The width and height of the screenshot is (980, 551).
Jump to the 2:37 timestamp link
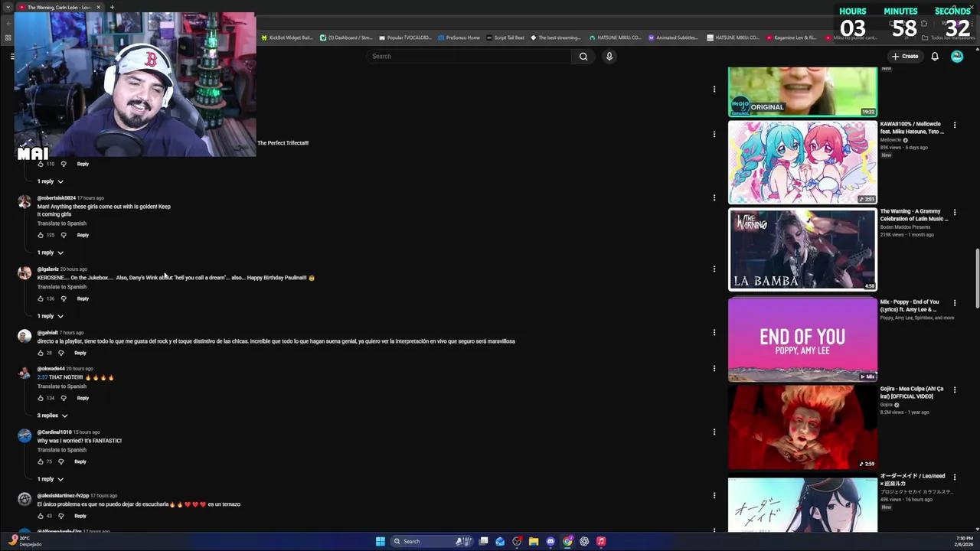(x=43, y=377)
